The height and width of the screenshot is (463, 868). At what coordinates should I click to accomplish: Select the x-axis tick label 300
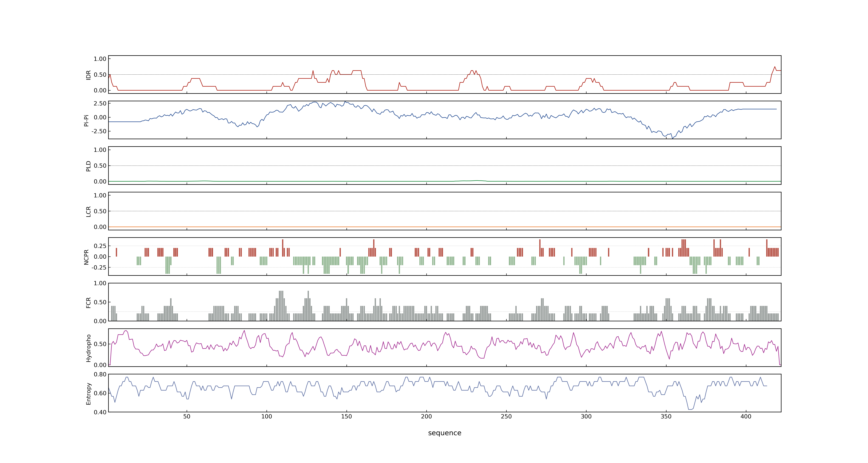(x=586, y=416)
